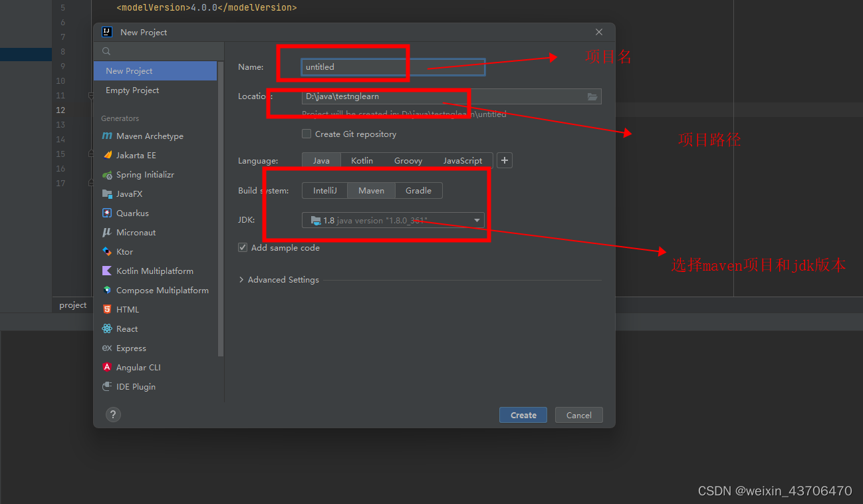Click the Maven Archetype label

pos(150,136)
